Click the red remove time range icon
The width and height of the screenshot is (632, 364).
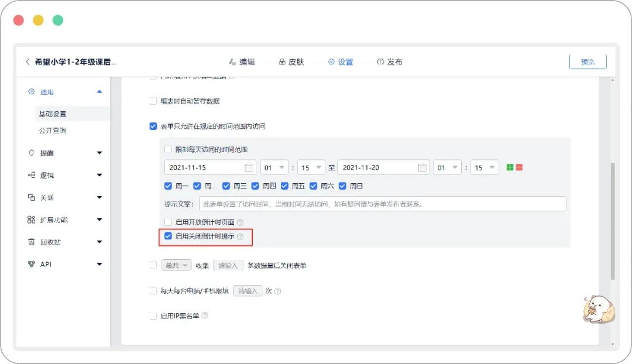click(x=519, y=167)
